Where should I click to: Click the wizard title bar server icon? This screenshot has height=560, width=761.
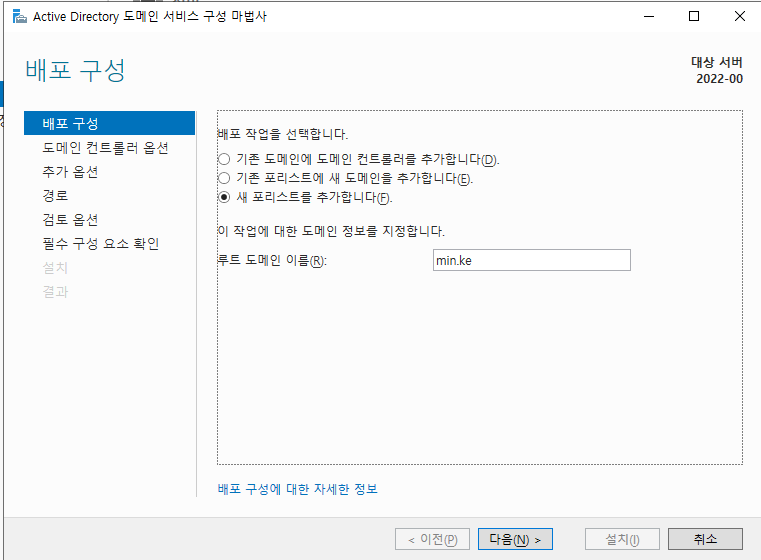(19, 16)
